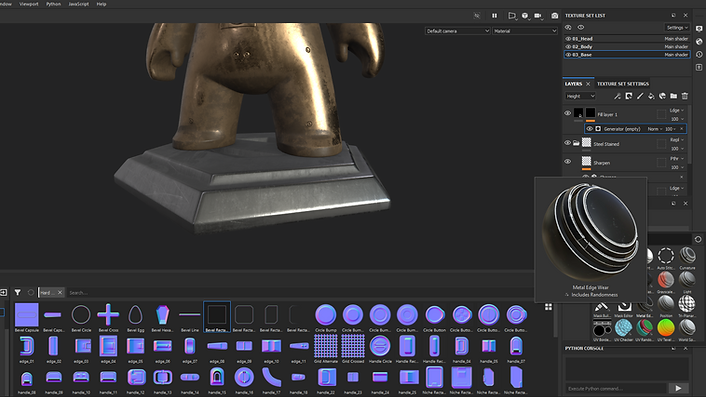Select the Fill layer 1 content swatch
Viewport: 706px width, 397px height.
tap(579, 113)
